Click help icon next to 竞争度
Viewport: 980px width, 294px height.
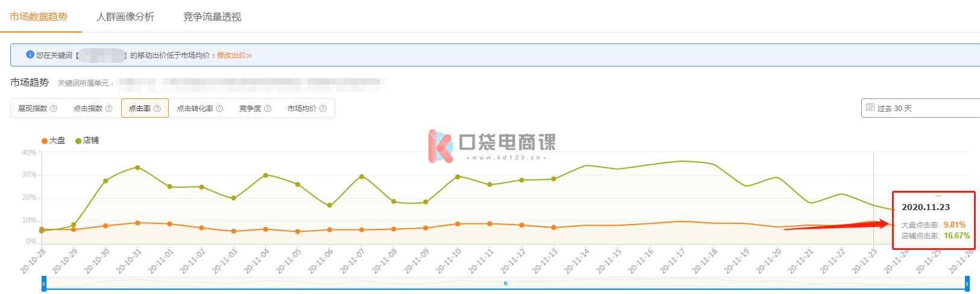coord(268,109)
